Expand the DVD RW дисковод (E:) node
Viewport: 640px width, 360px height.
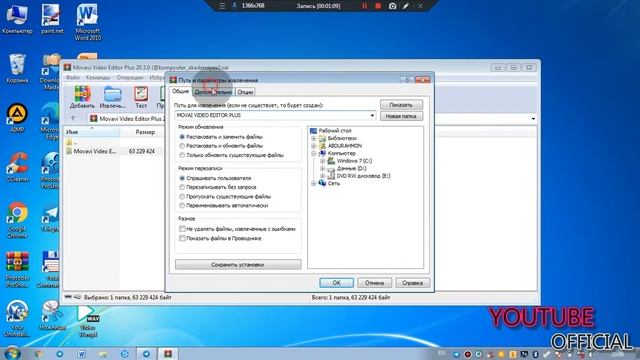pos(322,176)
